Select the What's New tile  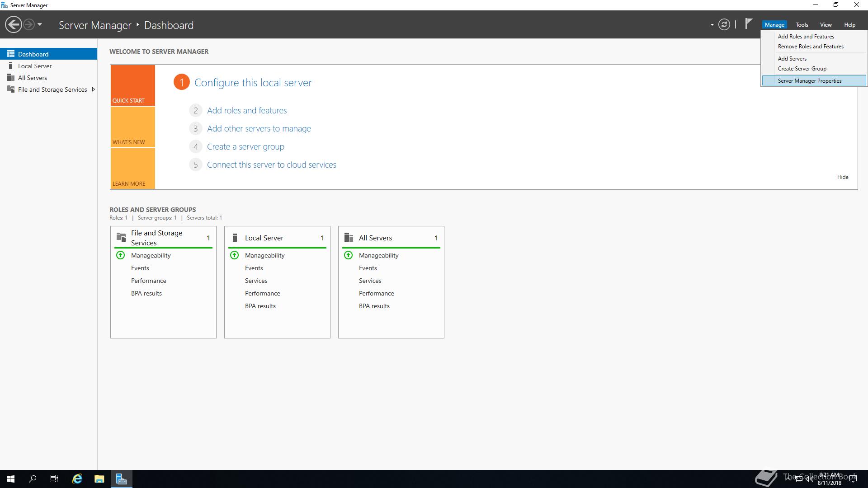coord(133,127)
